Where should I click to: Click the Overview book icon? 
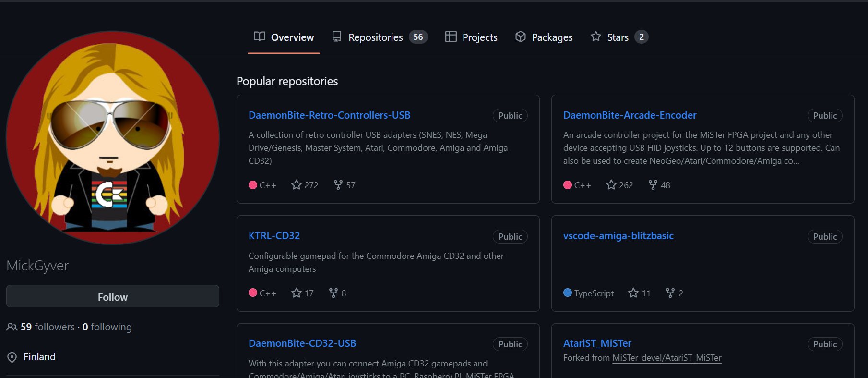pyautogui.click(x=260, y=37)
